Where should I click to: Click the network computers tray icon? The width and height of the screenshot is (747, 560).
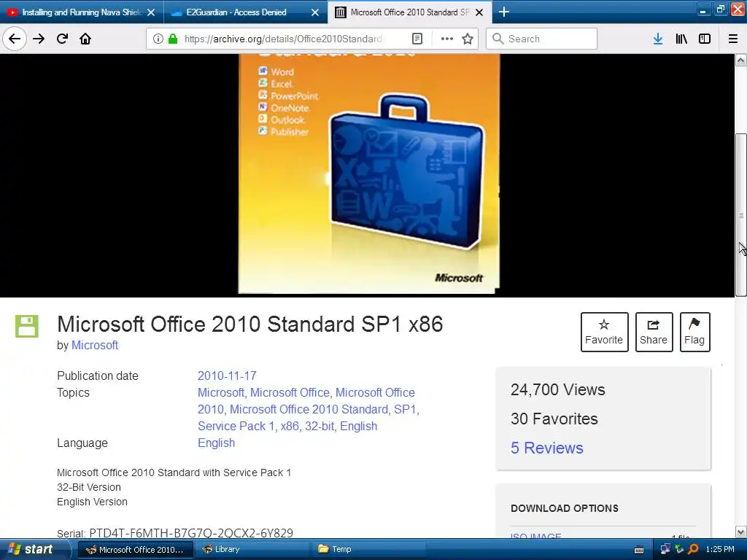coord(665,550)
